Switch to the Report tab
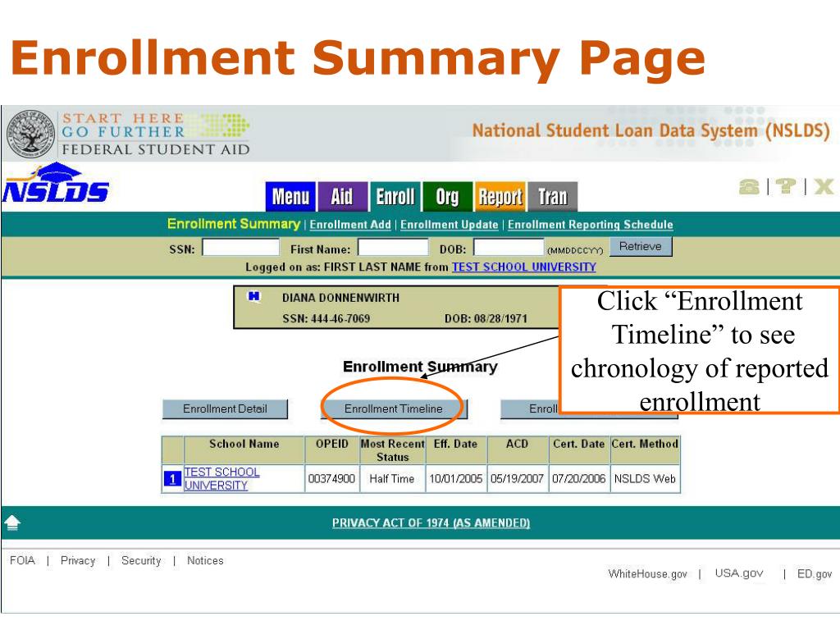Viewport: 840px width, 630px height. tap(500, 197)
